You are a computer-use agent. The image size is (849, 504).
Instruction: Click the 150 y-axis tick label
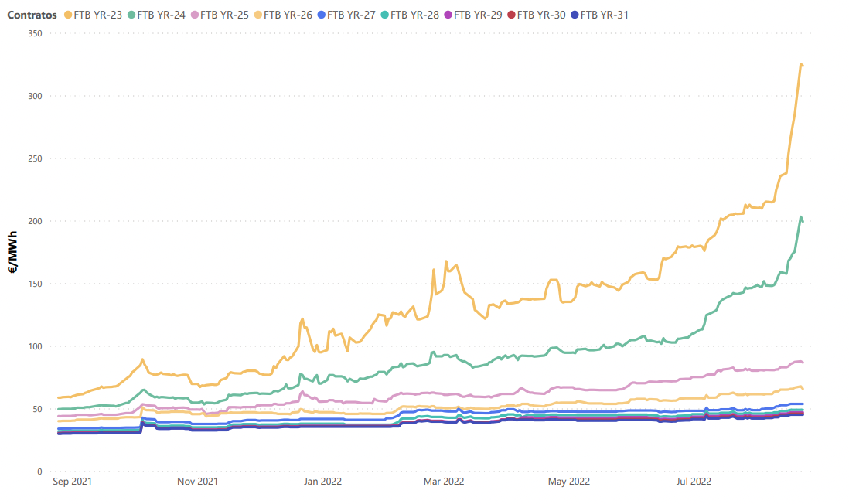click(32, 284)
